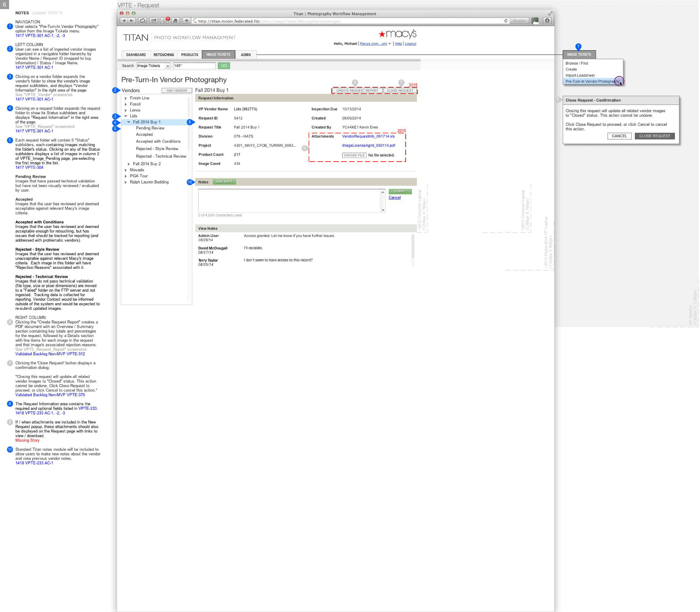Image resolution: width=700 pixels, height=612 pixels.
Task: Click the extension icon with the red badge
Action: point(165,21)
